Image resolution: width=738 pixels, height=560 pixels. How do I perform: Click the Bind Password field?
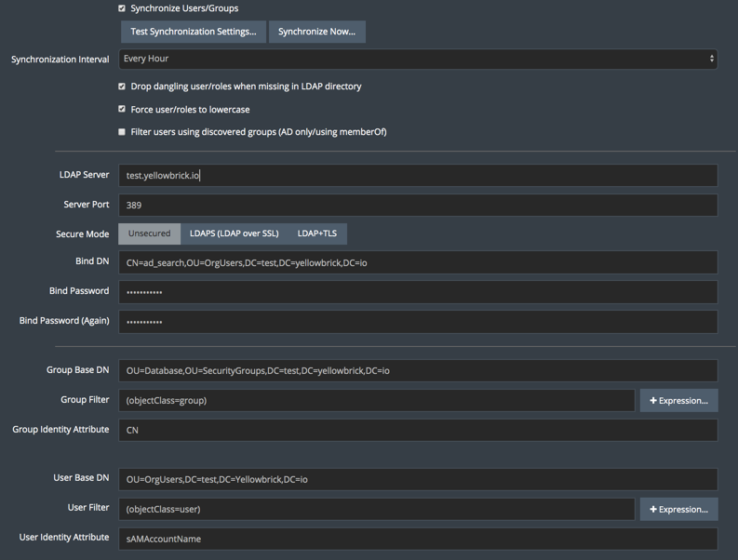pyautogui.click(x=418, y=292)
